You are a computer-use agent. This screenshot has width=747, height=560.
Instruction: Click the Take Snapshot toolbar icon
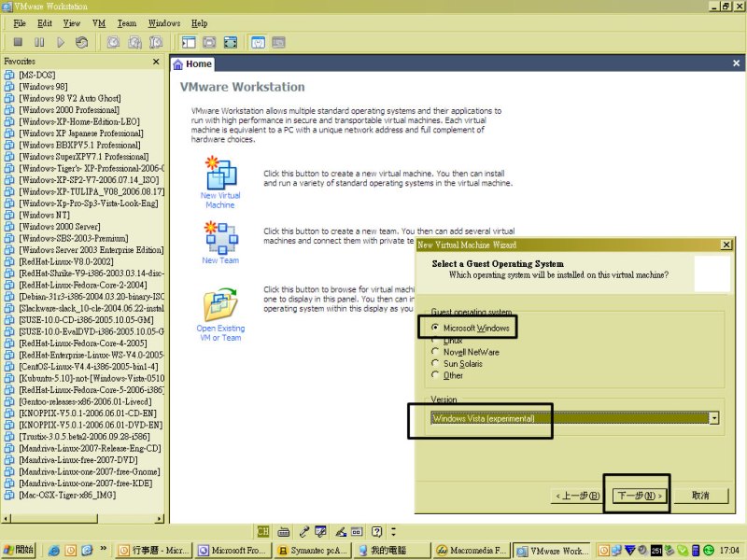[x=113, y=42]
